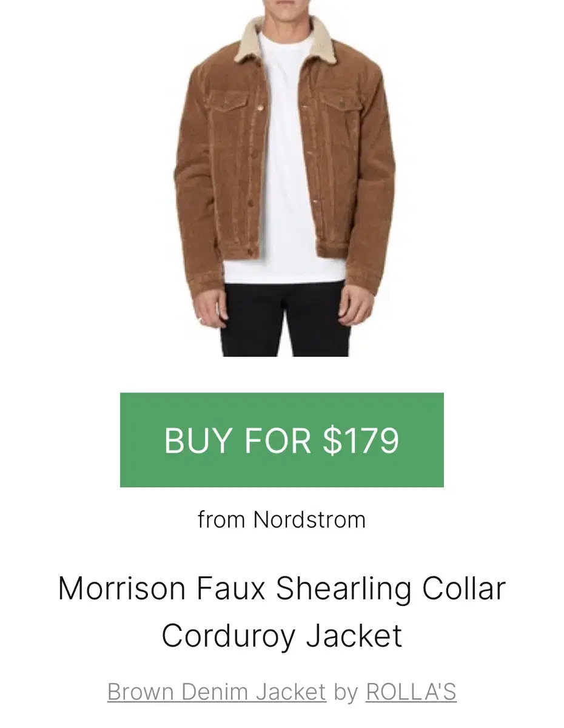Click the 'from Nordstrom' retailer text
Image resolution: width=564 pixels, height=728 pixels.
[282, 520]
